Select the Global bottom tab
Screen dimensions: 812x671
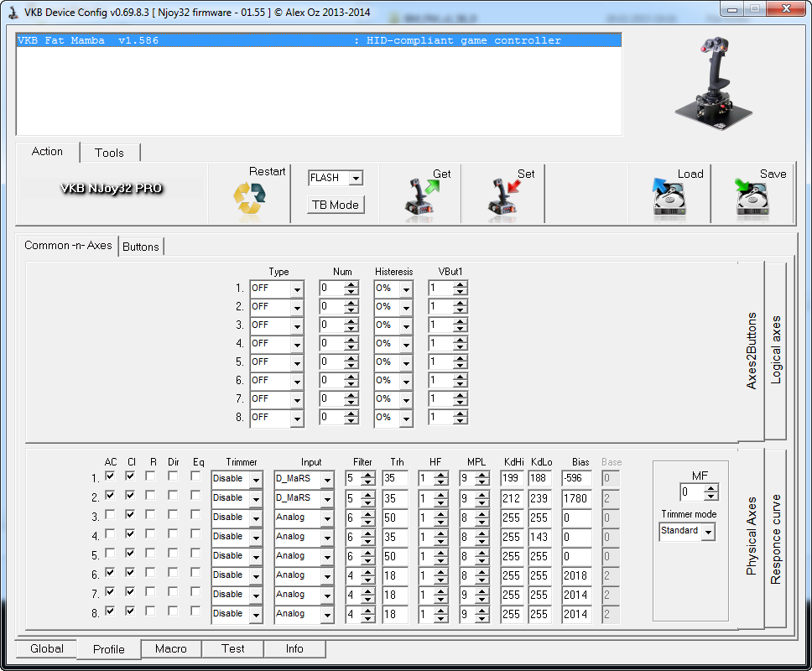tap(47, 648)
